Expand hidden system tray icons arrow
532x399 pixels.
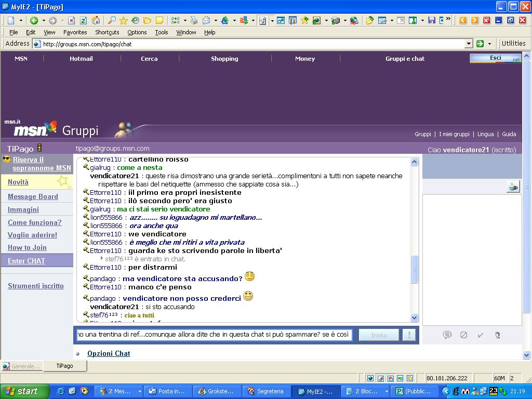pos(446,391)
